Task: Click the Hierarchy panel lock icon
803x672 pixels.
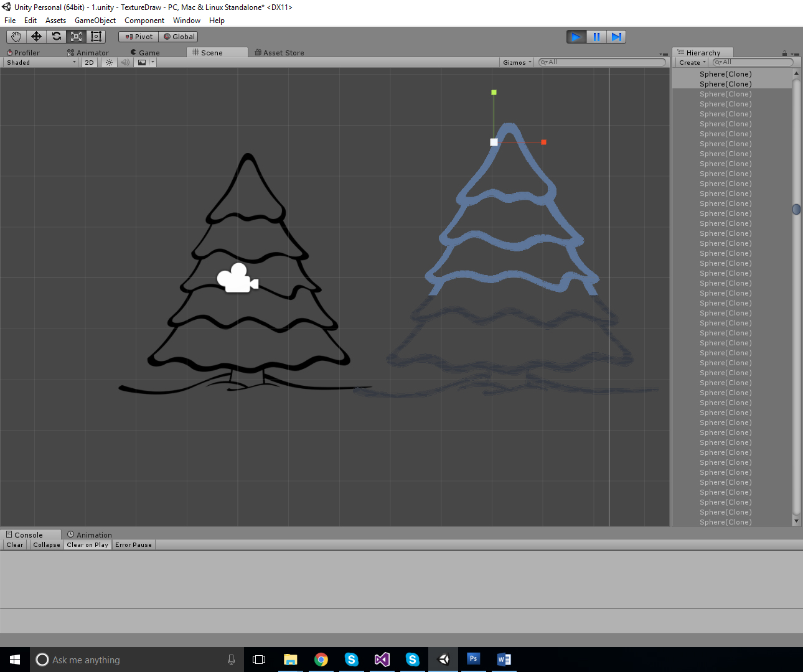Action: (x=784, y=54)
